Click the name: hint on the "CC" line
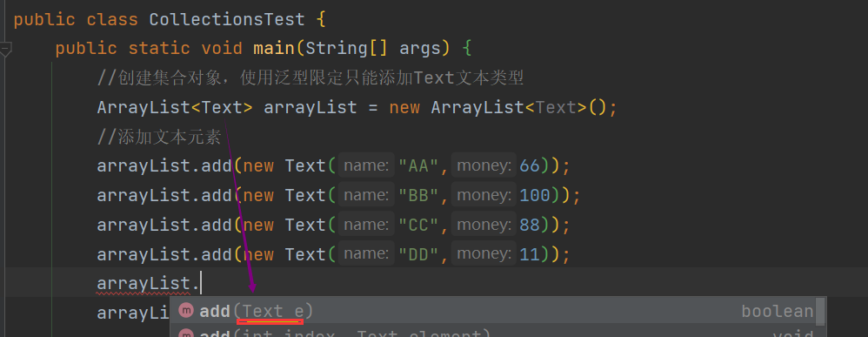 pos(366,224)
